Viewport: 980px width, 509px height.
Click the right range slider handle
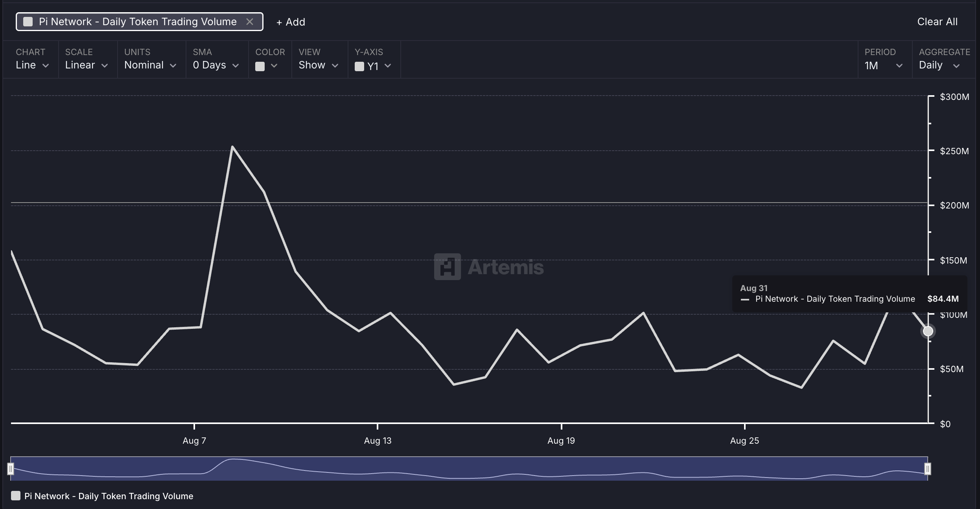click(x=927, y=468)
